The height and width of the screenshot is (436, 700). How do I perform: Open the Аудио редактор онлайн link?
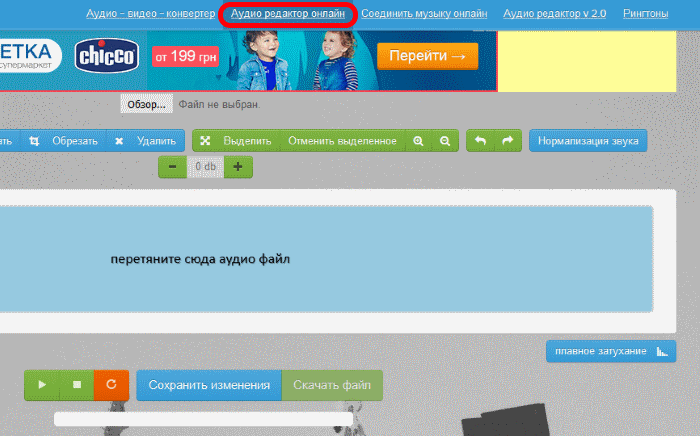pyautogui.click(x=288, y=14)
